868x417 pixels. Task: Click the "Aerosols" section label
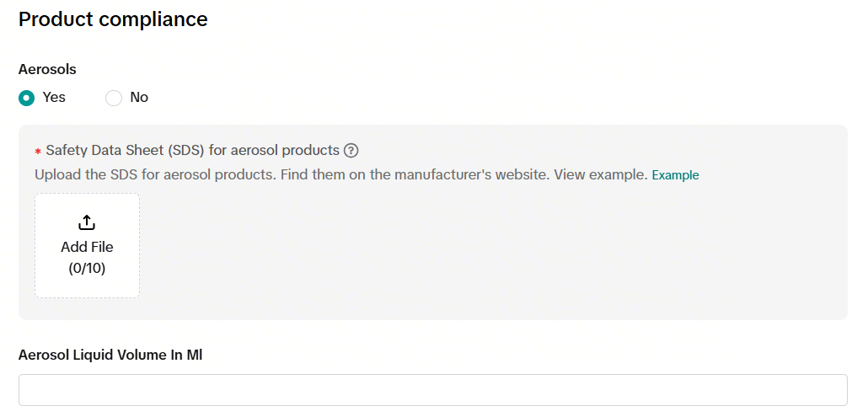click(47, 69)
